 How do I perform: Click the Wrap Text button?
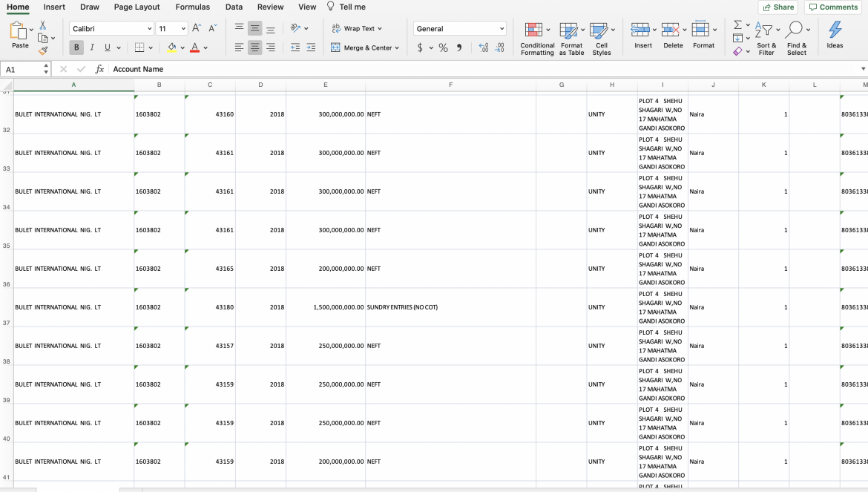point(353,29)
